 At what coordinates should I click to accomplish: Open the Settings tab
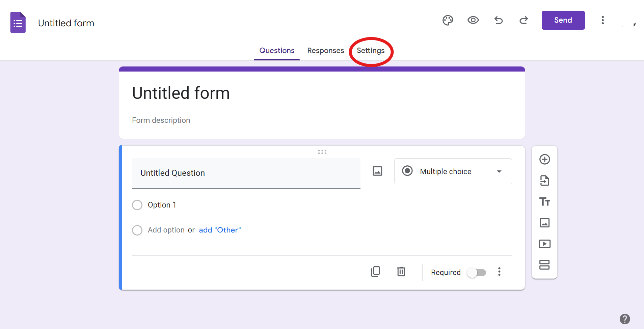pyautogui.click(x=371, y=51)
